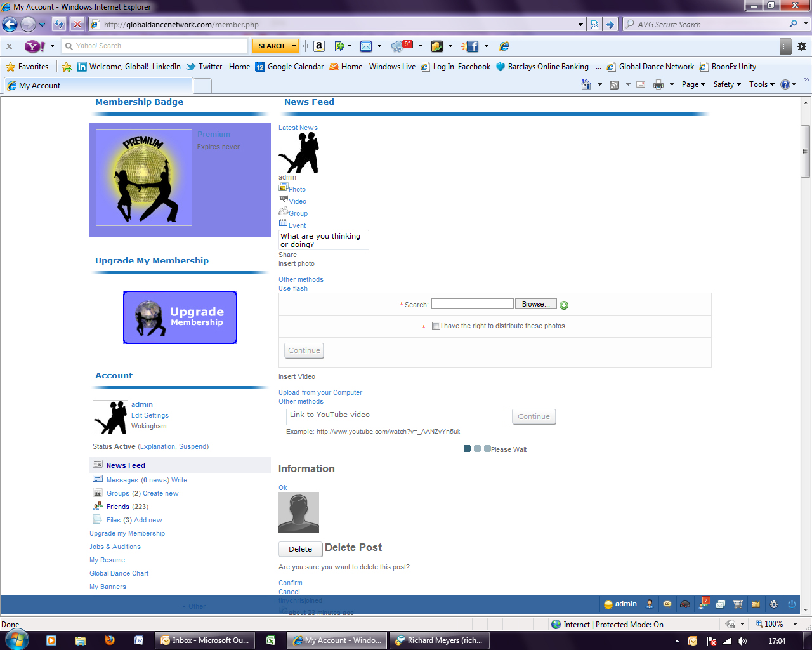Click the What are you thinking text box
Image resolution: width=812 pixels, height=650 pixels.
pyautogui.click(x=324, y=240)
